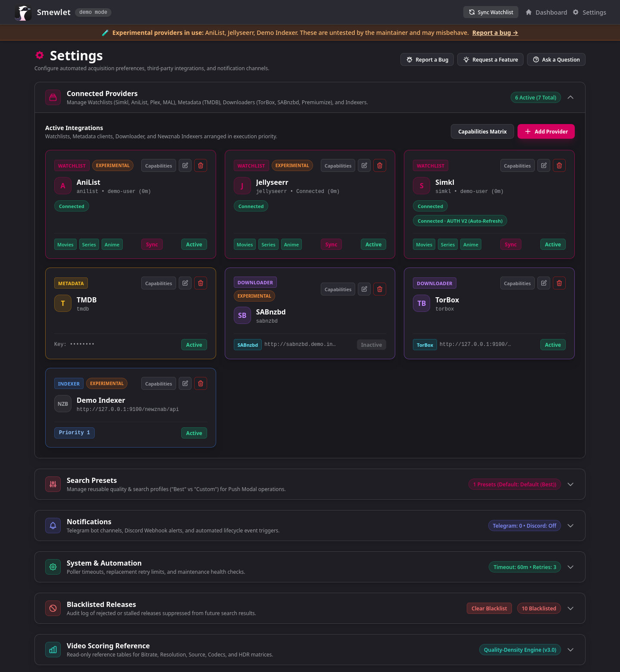Click the Smewlet bird logo
The height and width of the screenshot is (672, 620).
[x=23, y=12]
